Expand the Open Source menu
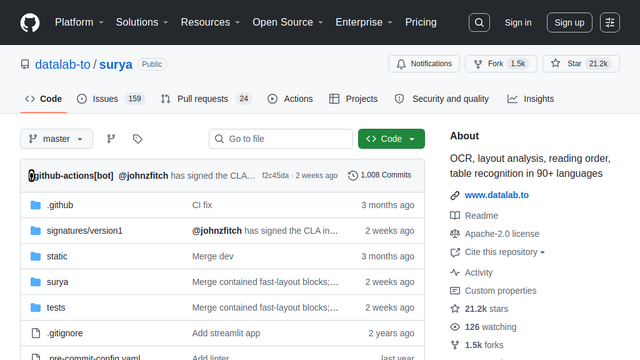 point(288,22)
